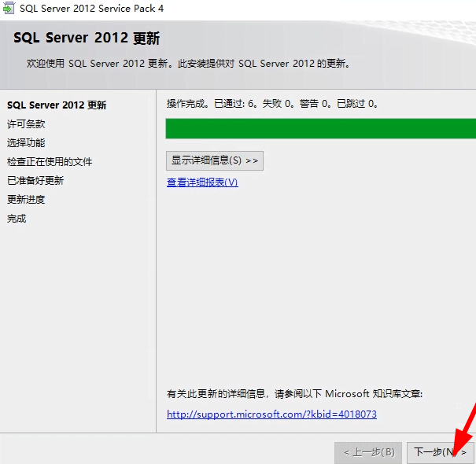Screen dimensions: 476x464
Task: Click the text 有关此更新的详细信息
Action: pyautogui.click(x=216, y=394)
